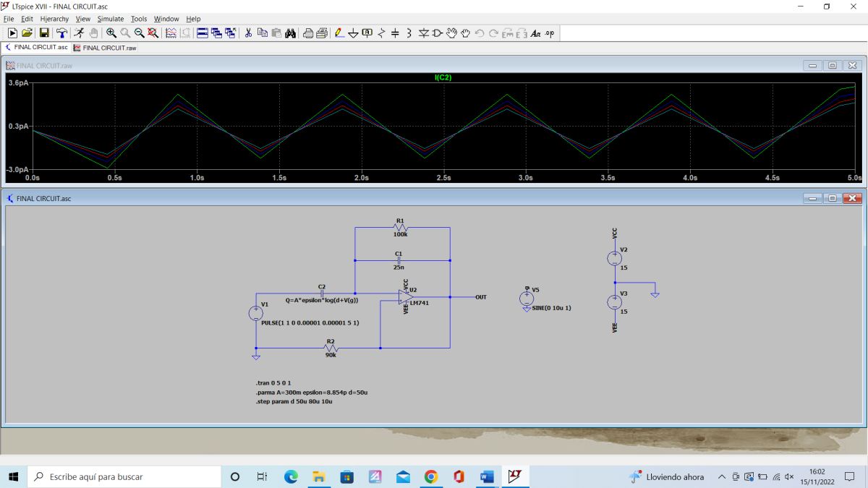Screen dimensions: 868x488
Task: Open the View menu
Action: tap(83, 19)
